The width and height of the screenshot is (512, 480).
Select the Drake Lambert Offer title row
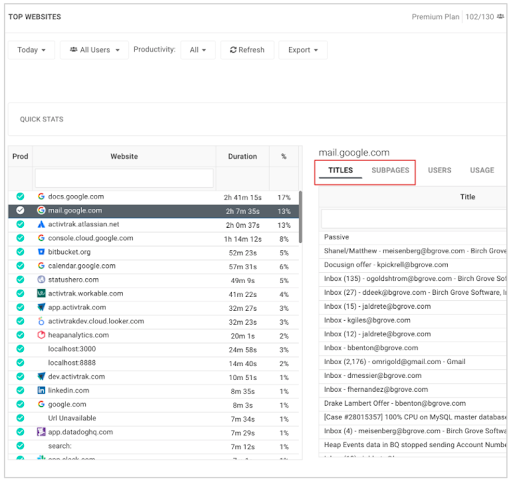[x=413, y=403]
